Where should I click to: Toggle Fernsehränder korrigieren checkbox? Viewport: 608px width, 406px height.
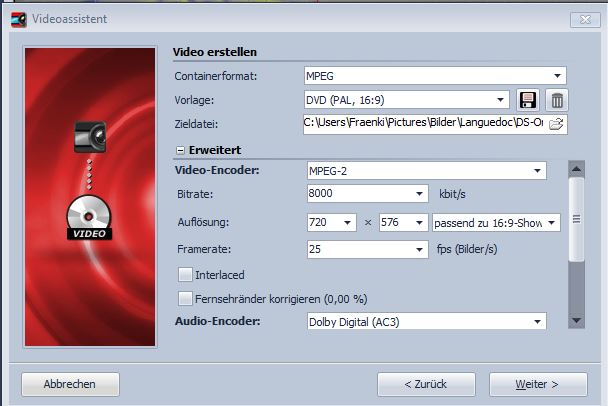pyautogui.click(x=185, y=298)
